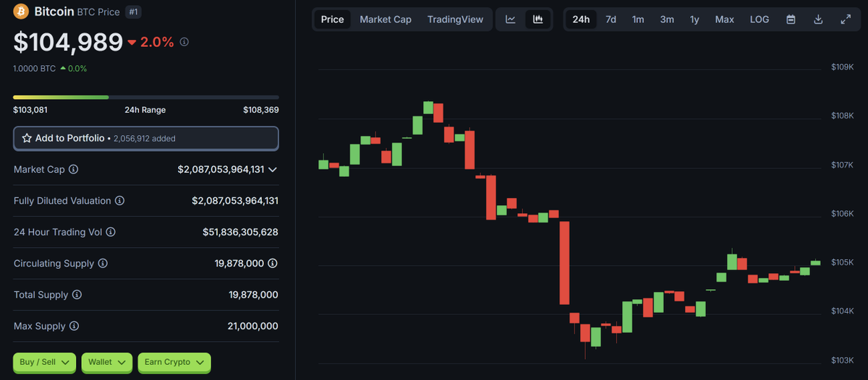Click max supply value 21,000,000
The height and width of the screenshot is (380, 868).
pyautogui.click(x=252, y=327)
